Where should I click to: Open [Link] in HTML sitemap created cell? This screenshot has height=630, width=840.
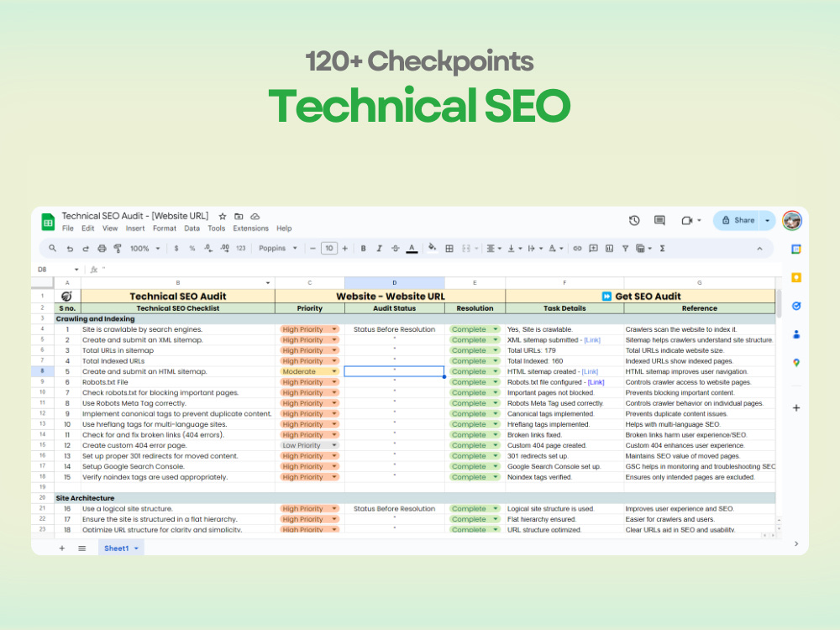(x=590, y=372)
